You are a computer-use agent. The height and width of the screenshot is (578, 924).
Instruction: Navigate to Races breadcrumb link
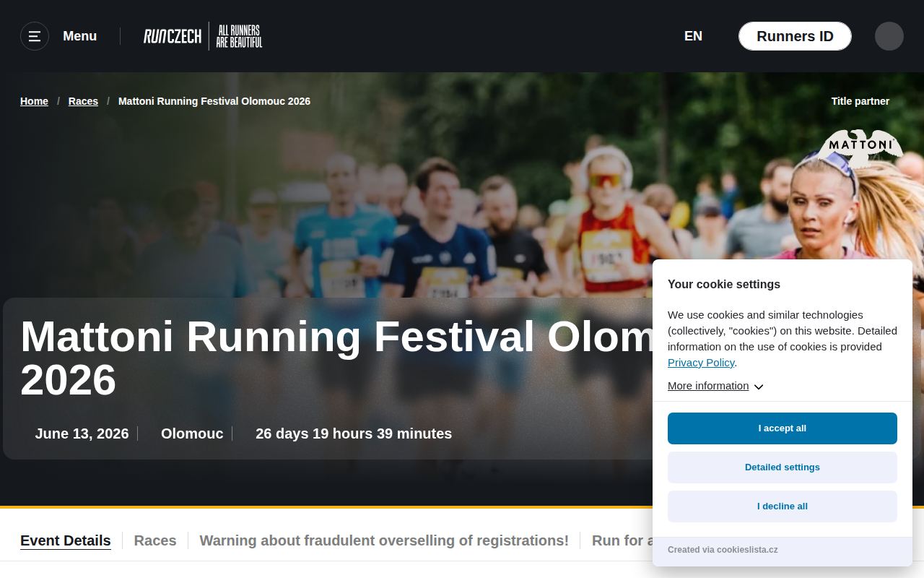click(83, 101)
